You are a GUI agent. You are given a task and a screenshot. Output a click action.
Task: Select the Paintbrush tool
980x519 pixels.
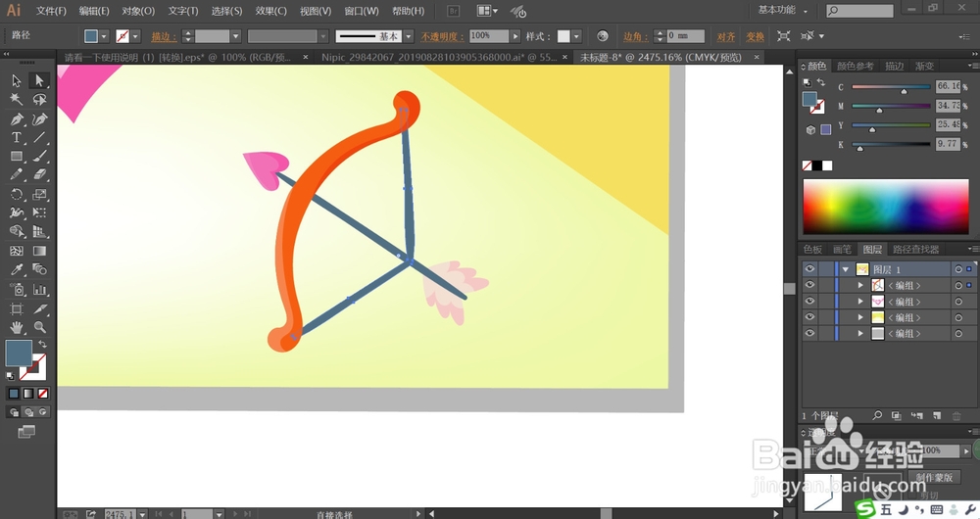(x=39, y=156)
